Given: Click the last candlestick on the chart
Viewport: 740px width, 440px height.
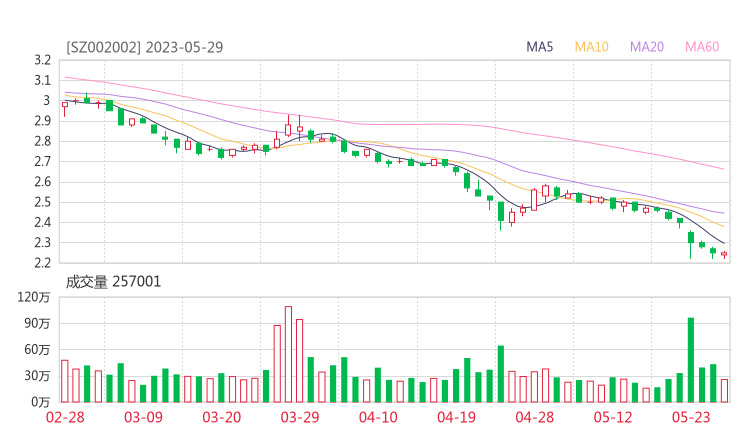Looking at the screenshot, I should pos(724,254).
